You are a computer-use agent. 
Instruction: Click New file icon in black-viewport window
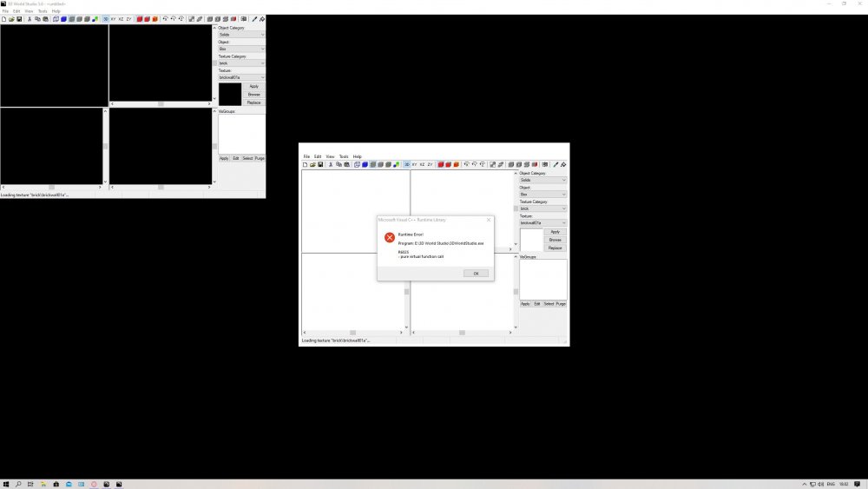click(3, 19)
